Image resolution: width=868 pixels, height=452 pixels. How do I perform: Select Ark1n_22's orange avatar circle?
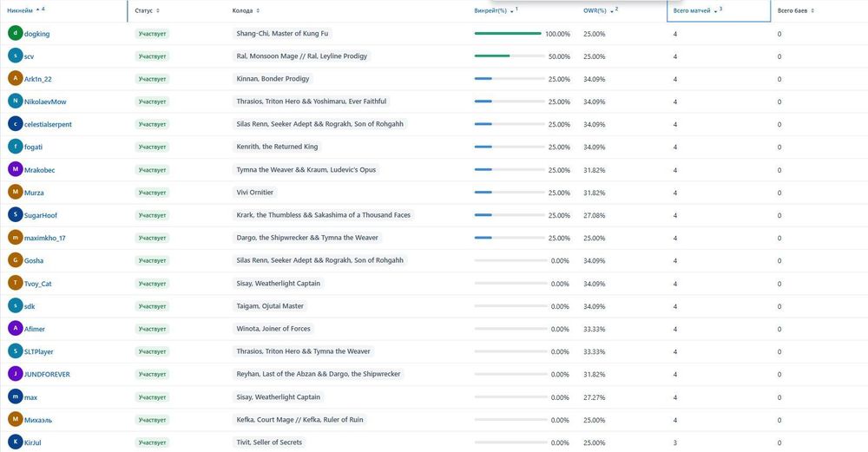click(x=15, y=79)
